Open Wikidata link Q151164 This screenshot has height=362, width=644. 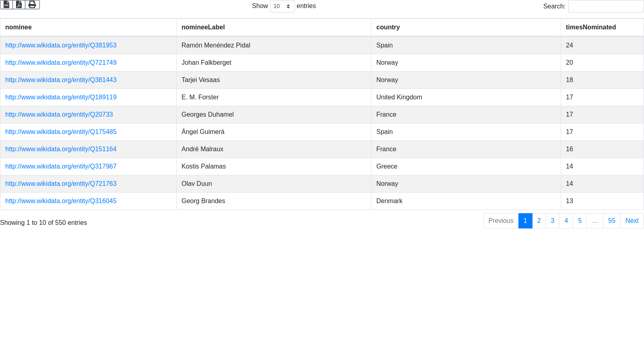[x=61, y=149]
